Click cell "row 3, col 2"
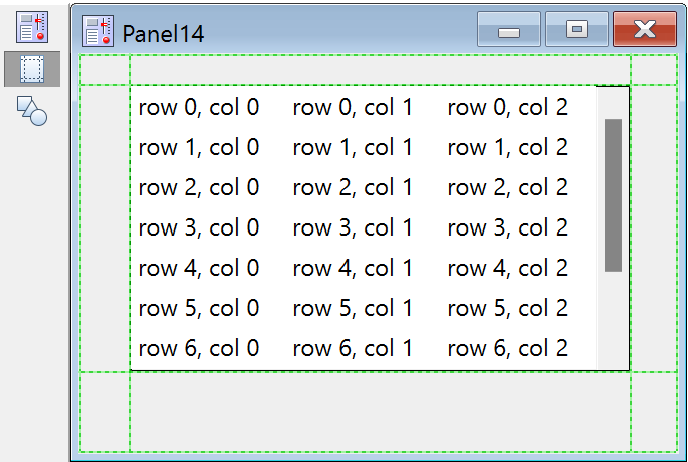 507,228
